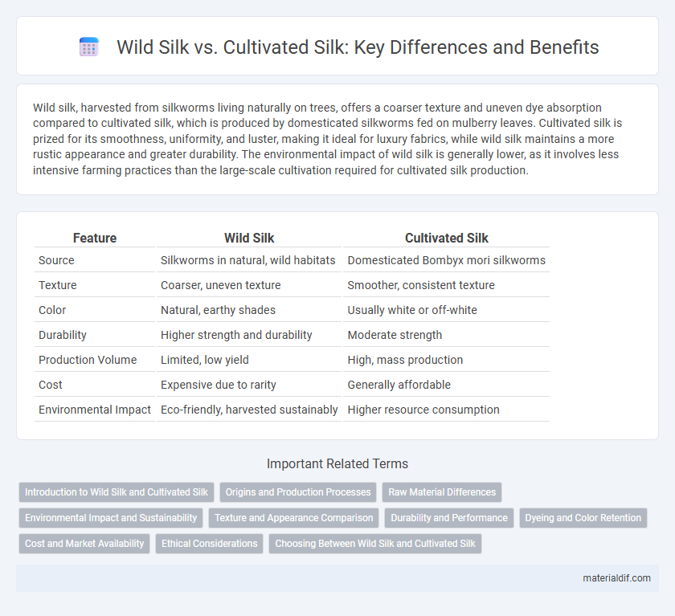Open Dyeing and Color Retention tag
Viewport: 675px width, 616px height.
[x=583, y=518]
